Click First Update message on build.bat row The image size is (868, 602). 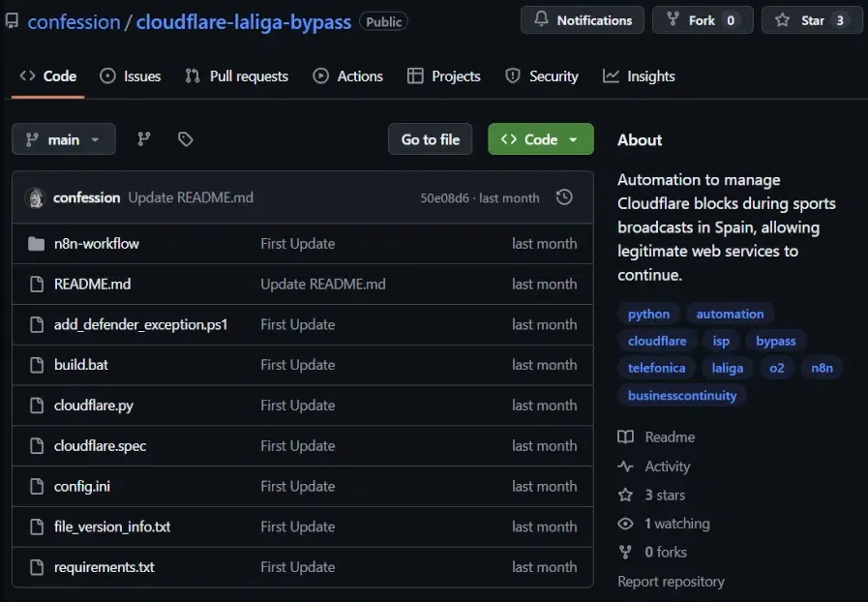[298, 365]
